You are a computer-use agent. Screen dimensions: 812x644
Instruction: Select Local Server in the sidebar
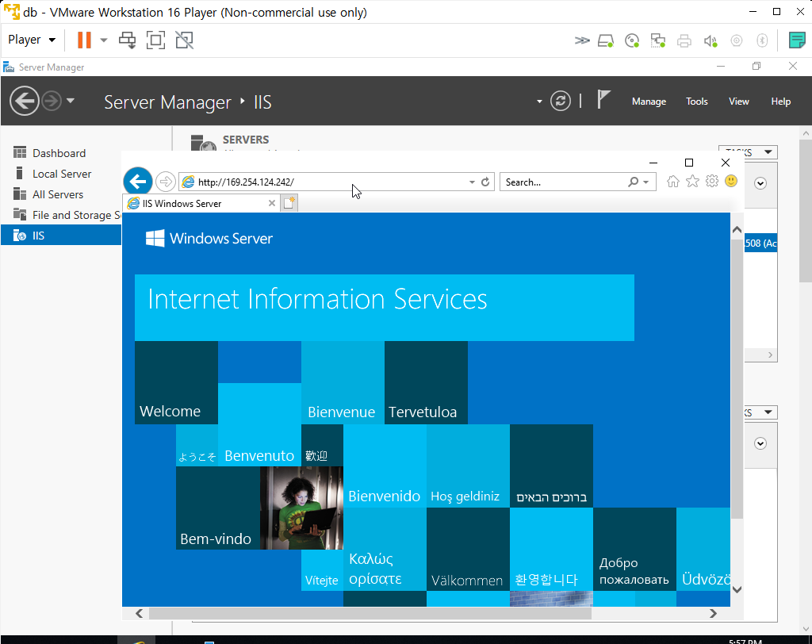61,174
